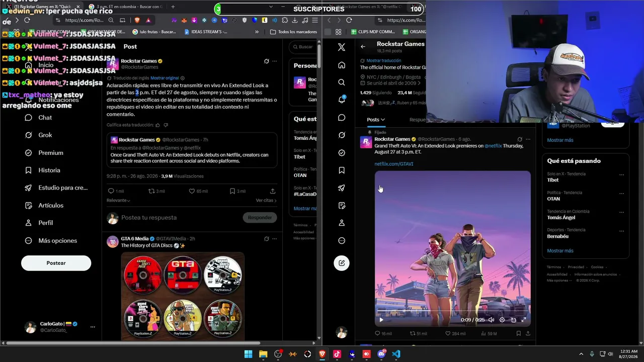This screenshot has width=644, height=362.
Task: Open Chat in the right window sidebar
Action: [x=342, y=118]
